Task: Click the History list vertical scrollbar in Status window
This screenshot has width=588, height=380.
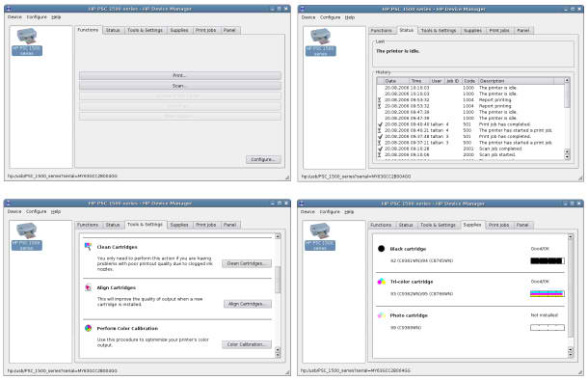Action: pyautogui.click(x=567, y=119)
